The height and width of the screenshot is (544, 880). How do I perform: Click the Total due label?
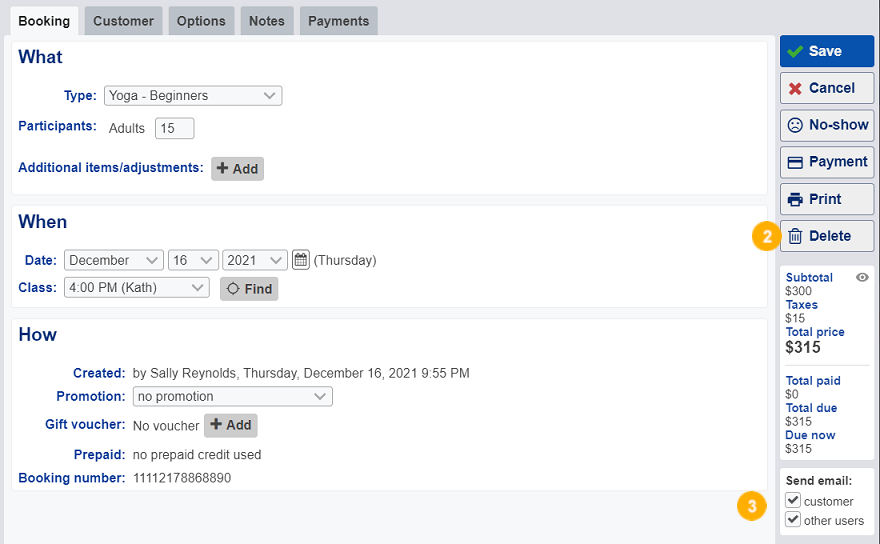811,408
